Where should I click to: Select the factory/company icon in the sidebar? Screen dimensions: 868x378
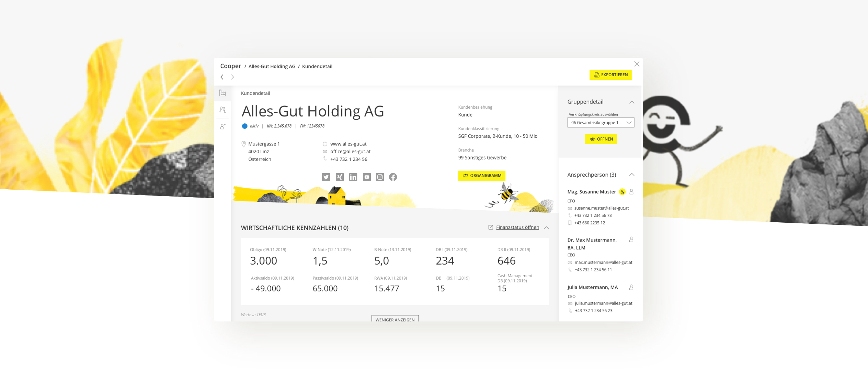(x=222, y=93)
